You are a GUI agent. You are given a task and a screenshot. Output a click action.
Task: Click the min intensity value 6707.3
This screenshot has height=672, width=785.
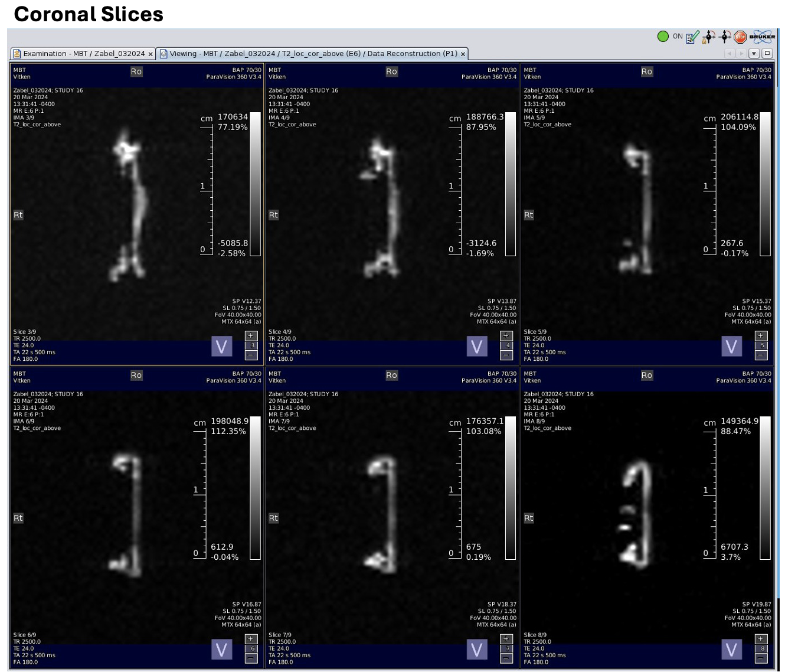pos(734,547)
